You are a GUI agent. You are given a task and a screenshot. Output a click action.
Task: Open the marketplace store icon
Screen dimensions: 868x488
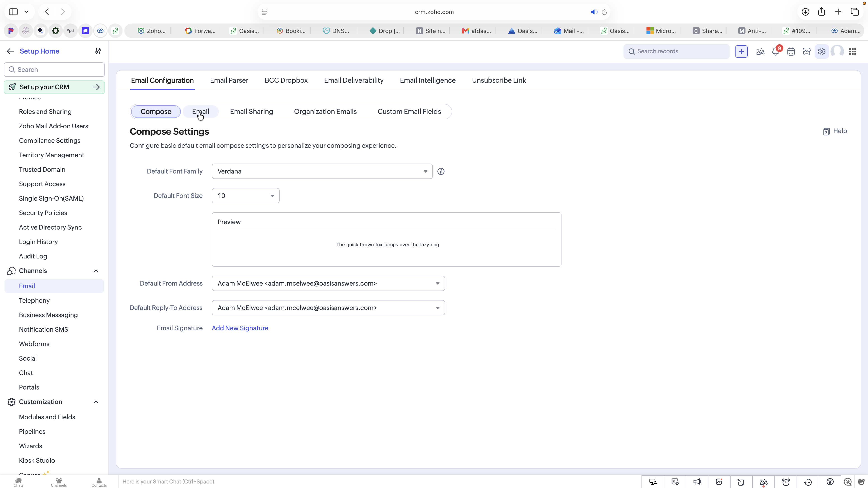pyautogui.click(x=807, y=52)
